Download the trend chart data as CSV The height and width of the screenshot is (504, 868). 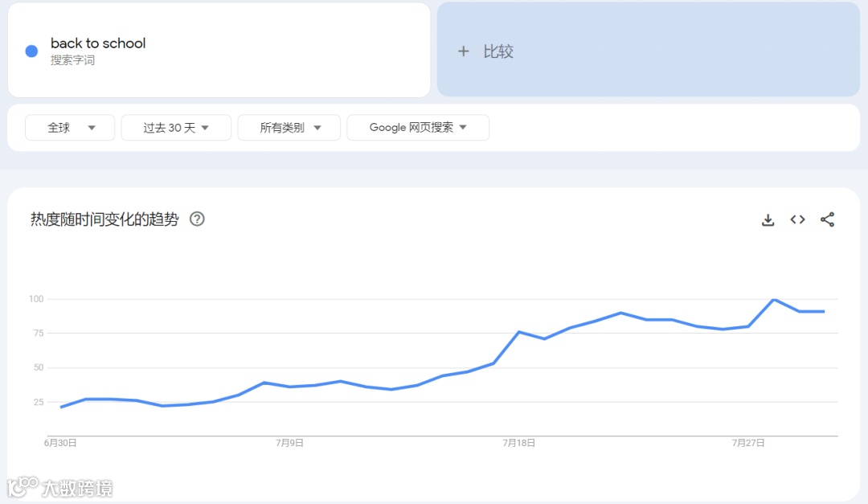tap(768, 220)
